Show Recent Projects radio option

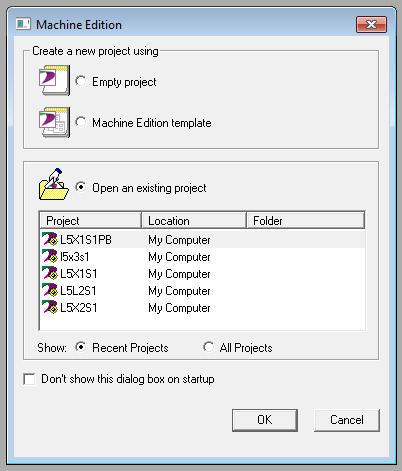click(80, 347)
